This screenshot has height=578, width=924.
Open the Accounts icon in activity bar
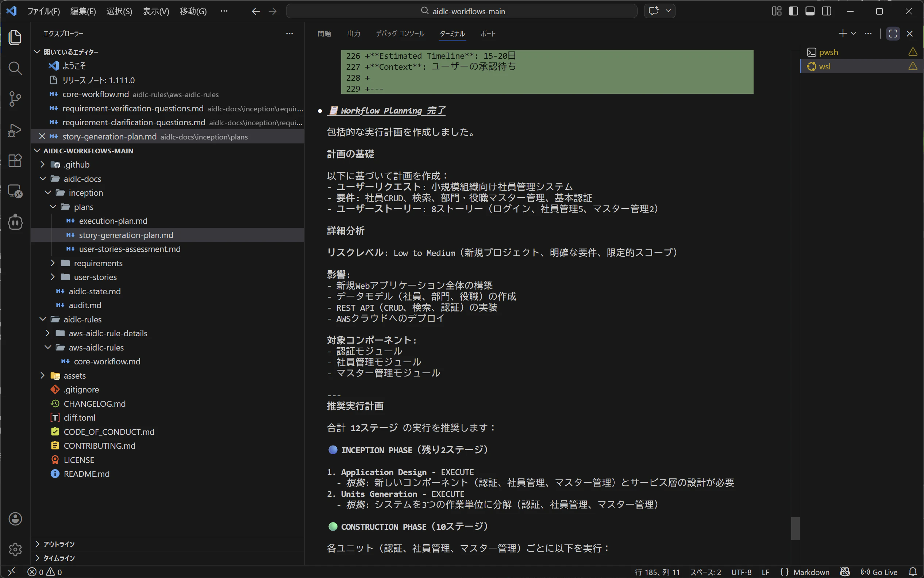[15, 519]
